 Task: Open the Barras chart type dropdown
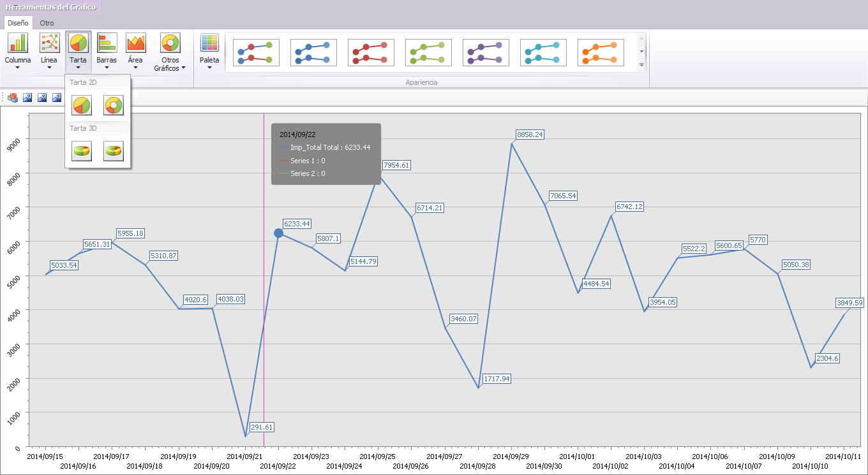coord(107,51)
